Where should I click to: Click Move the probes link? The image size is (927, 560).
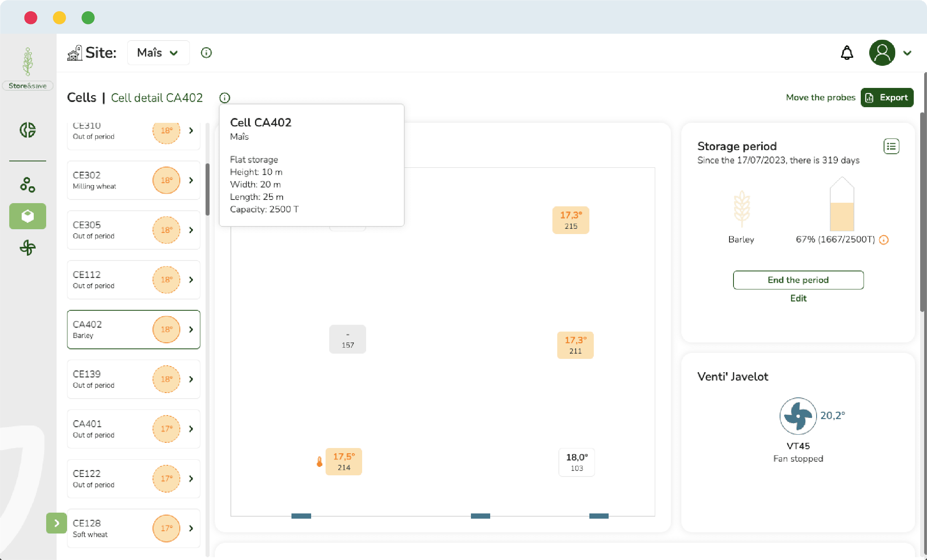click(821, 98)
